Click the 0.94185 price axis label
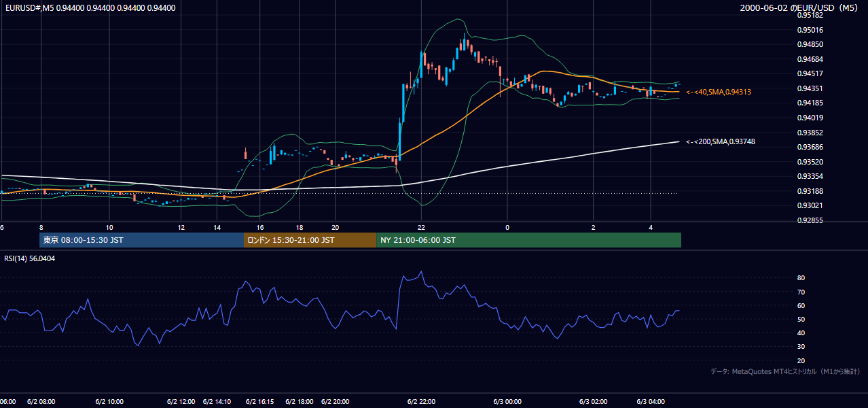Screen dimensions: 868x408 click(810, 103)
